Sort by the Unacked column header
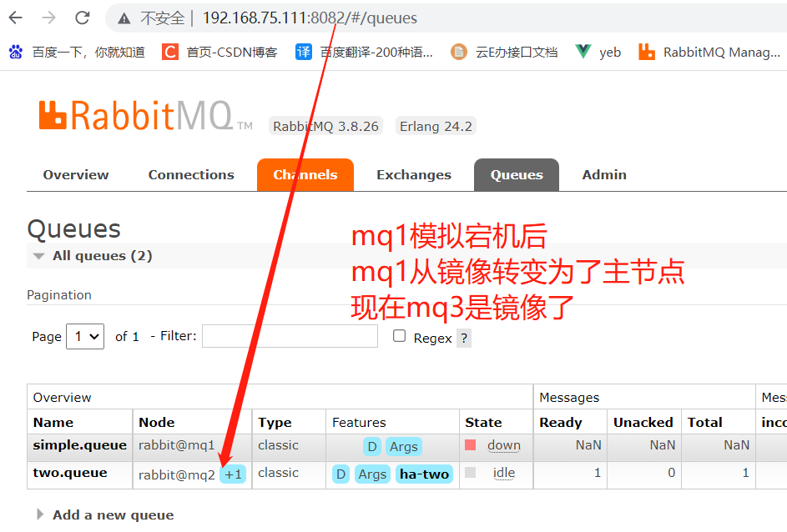This screenshot has width=787, height=532. pos(643,423)
